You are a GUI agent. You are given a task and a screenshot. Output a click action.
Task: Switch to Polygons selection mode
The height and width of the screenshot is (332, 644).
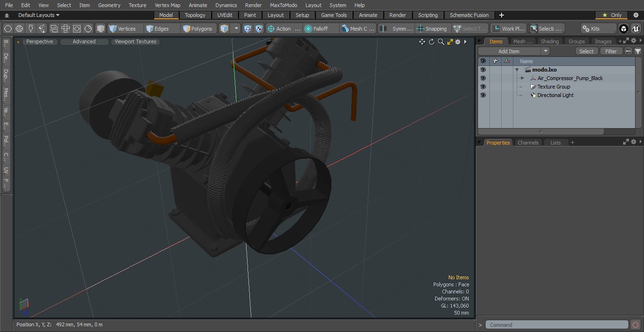199,29
